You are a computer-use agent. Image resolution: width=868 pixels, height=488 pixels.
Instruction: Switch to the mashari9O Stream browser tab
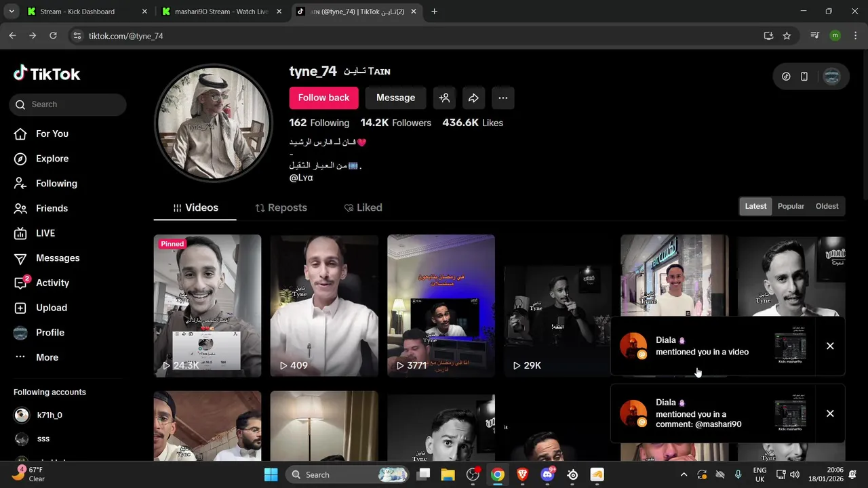pyautogui.click(x=221, y=12)
